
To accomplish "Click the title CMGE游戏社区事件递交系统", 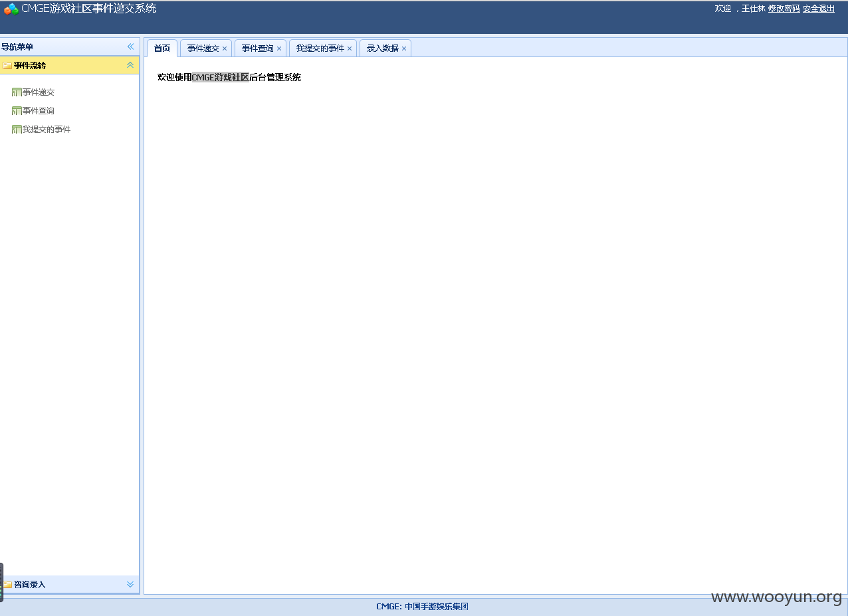I will pyautogui.click(x=89, y=9).
